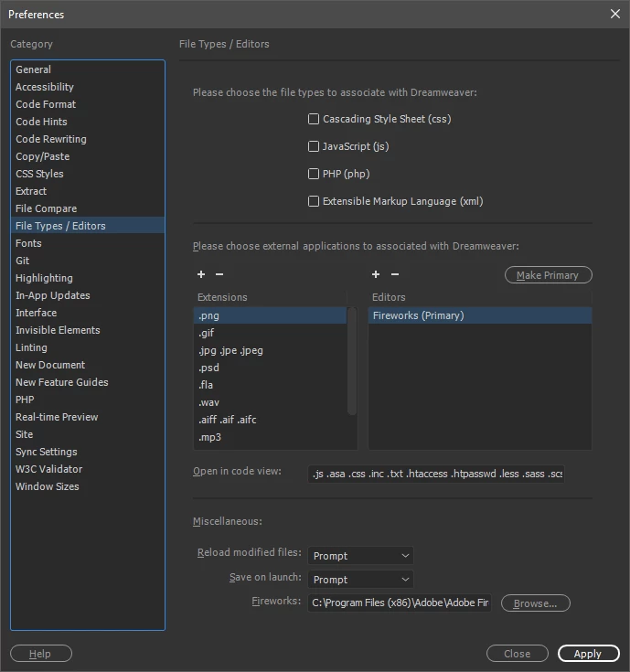Image resolution: width=630 pixels, height=672 pixels.
Task: Switch to Code Format preferences
Action: (88, 104)
